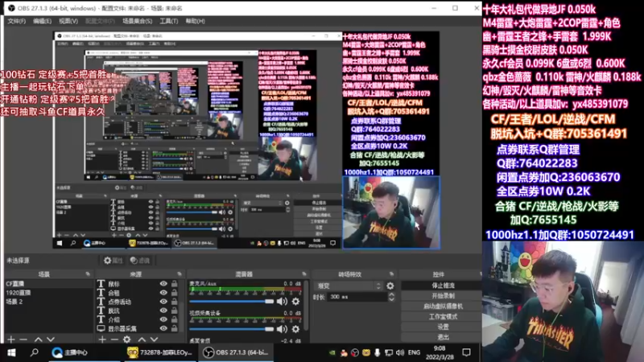Mute the 视频采集设备 speaker icon

point(282,329)
